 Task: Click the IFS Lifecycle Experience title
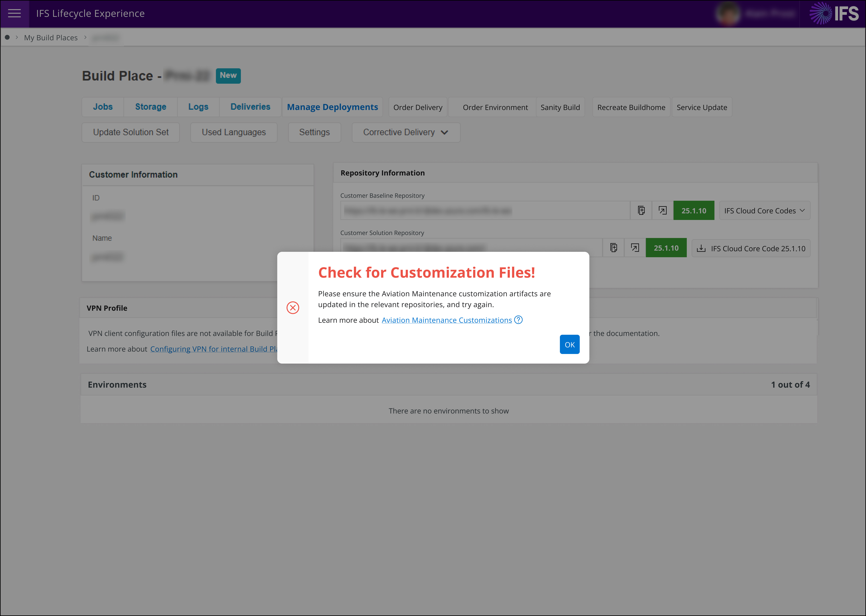[x=90, y=14]
